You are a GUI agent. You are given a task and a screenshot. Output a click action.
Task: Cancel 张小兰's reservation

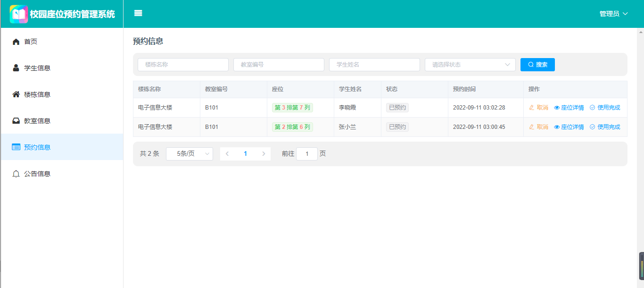538,127
